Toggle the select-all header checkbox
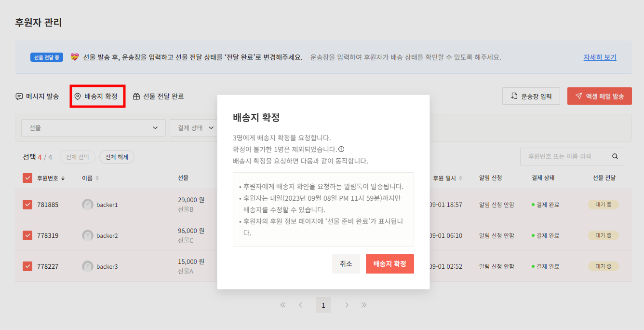 tap(27, 178)
